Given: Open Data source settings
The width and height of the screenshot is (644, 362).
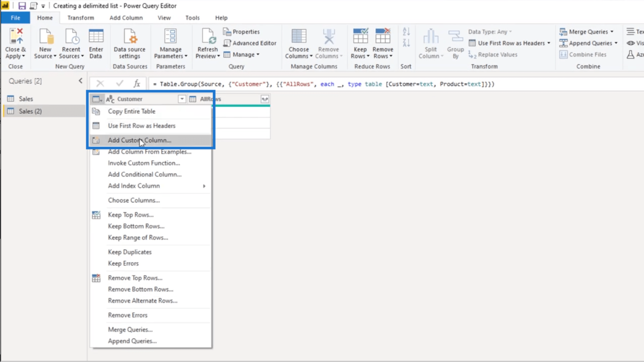Looking at the screenshot, I should coord(130,43).
